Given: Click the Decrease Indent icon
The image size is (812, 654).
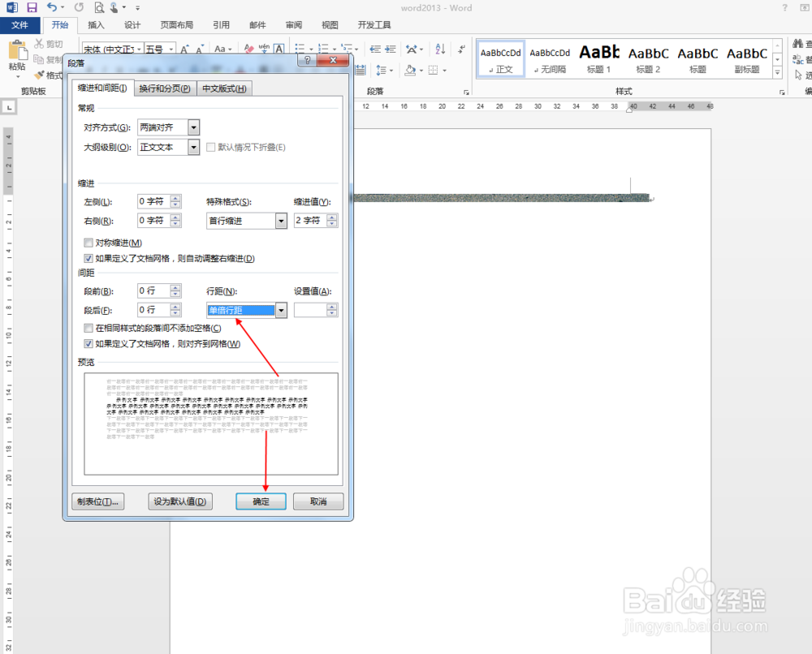Looking at the screenshot, I should click(x=375, y=49).
